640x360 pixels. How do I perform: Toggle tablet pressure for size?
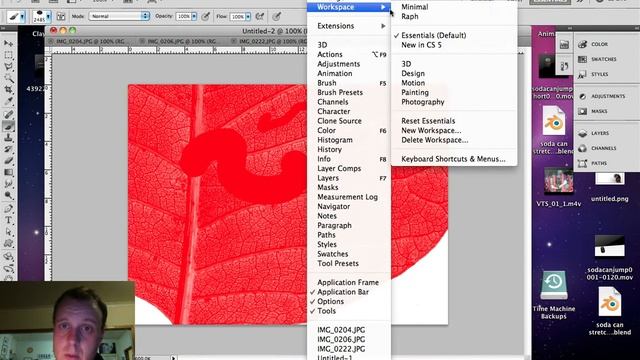tap(277, 16)
